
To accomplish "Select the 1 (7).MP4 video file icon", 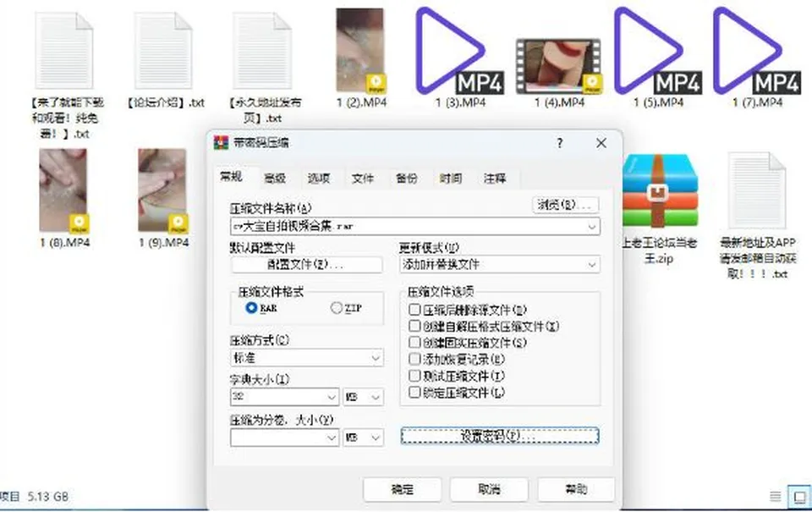I will click(x=757, y=50).
